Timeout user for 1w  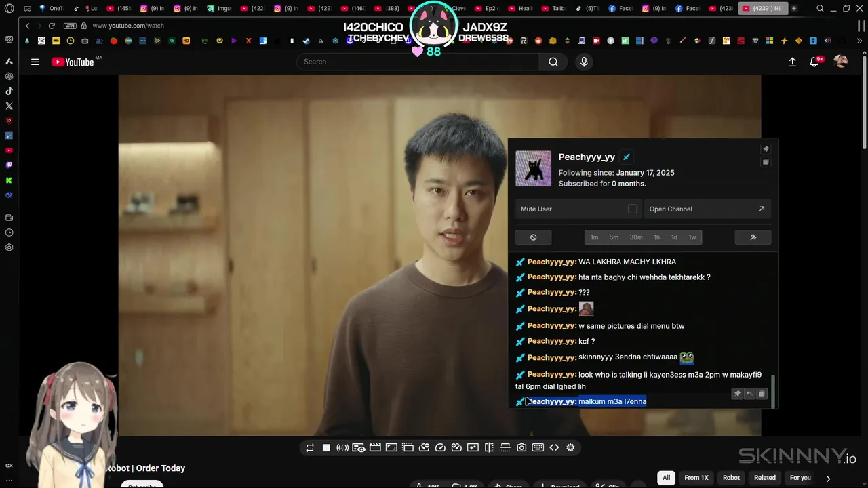pos(692,237)
